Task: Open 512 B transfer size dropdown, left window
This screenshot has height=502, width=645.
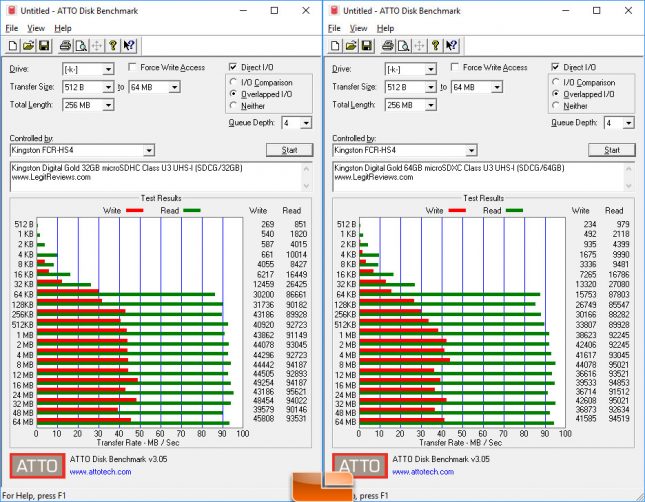Action: point(108,87)
